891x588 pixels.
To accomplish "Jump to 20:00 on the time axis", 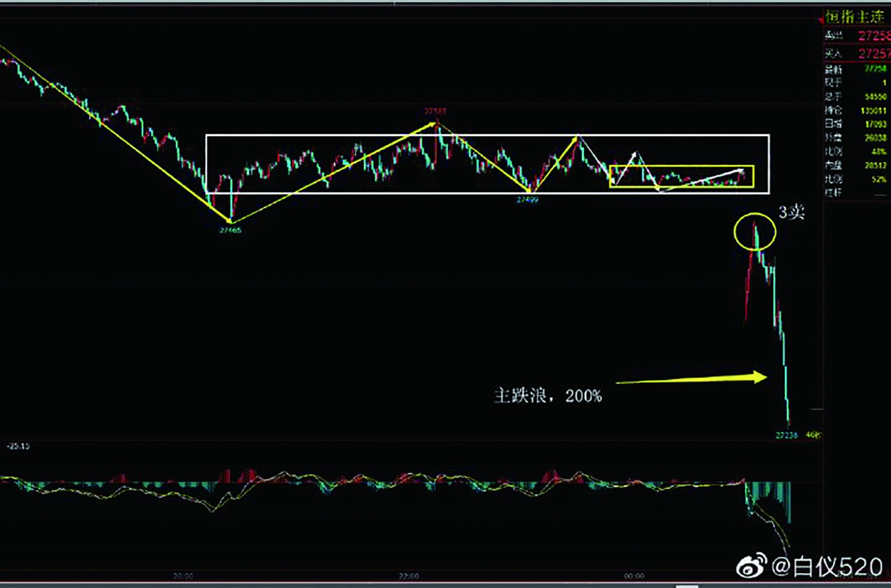I will 183,576.
